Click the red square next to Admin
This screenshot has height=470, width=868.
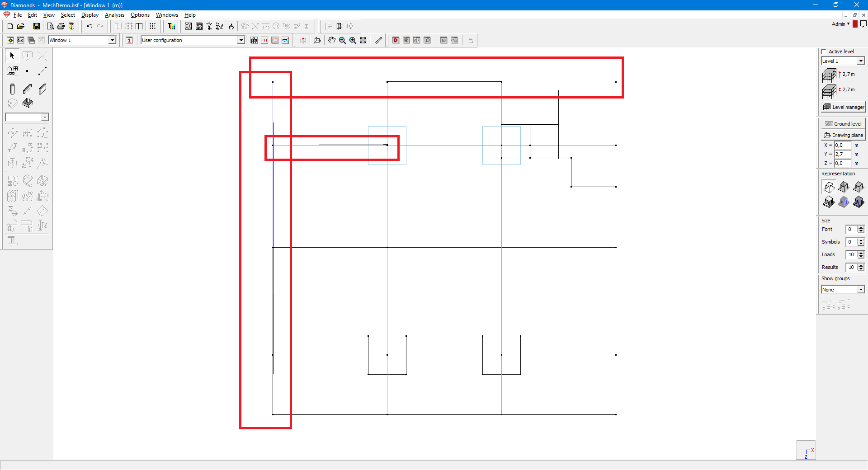pos(855,24)
